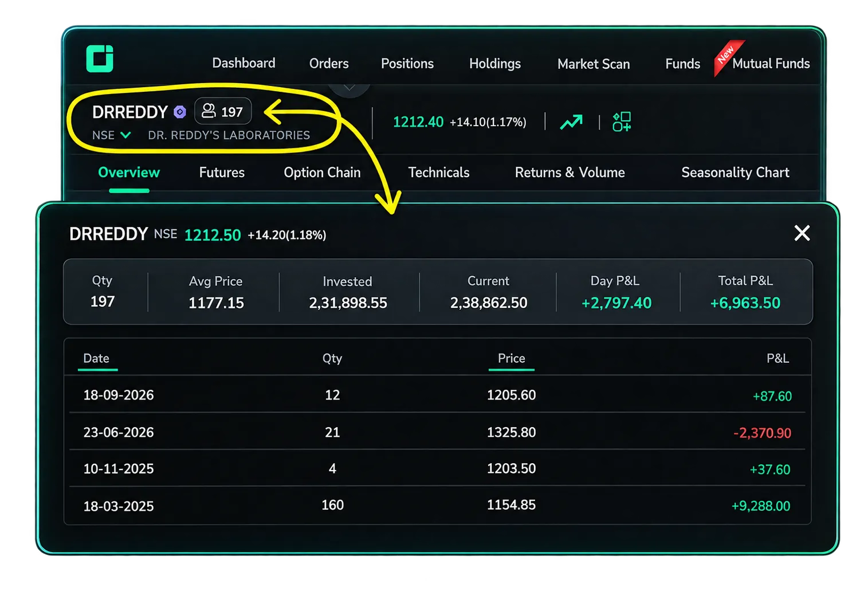868x595 pixels.
Task: Click the green trending chart icon
Action: tap(571, 122)
